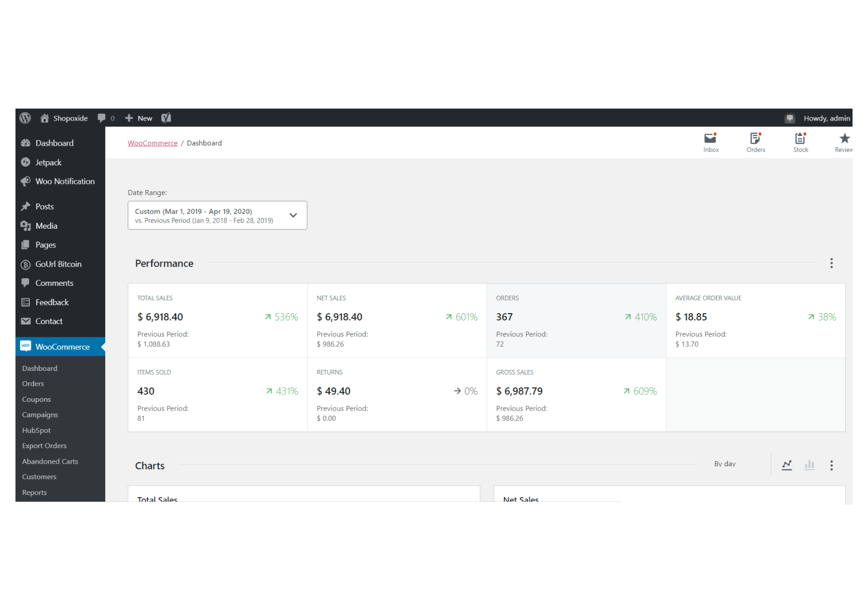The image size is (868, 613).
Task: Open Abandoned Carts submenu item
Action: [50, 462]
